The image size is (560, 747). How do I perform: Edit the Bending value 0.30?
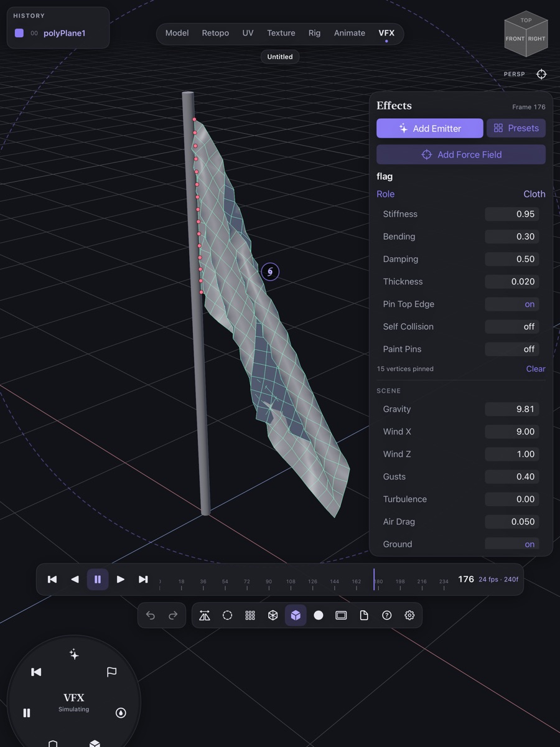pyautogui.click(x=512, y=237)
